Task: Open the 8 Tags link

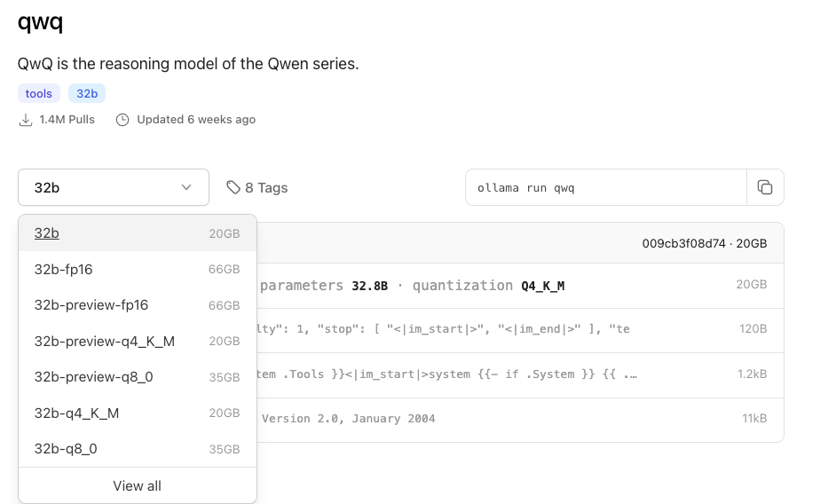Action: coord(257,188)
